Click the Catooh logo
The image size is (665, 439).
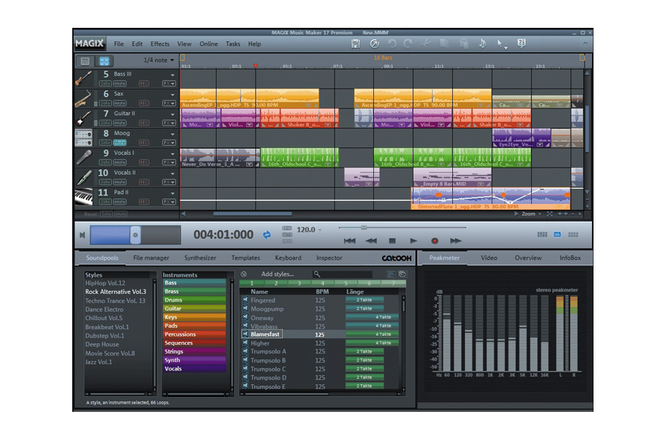(397, 258)
